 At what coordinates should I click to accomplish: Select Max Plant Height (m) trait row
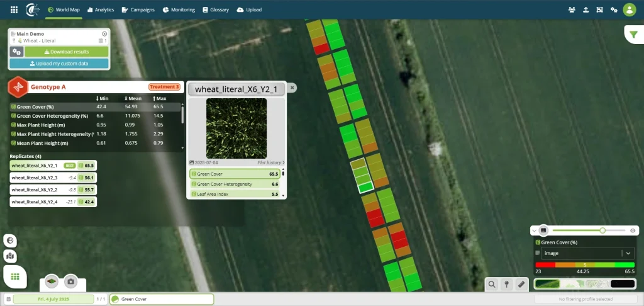click(95, 125)
